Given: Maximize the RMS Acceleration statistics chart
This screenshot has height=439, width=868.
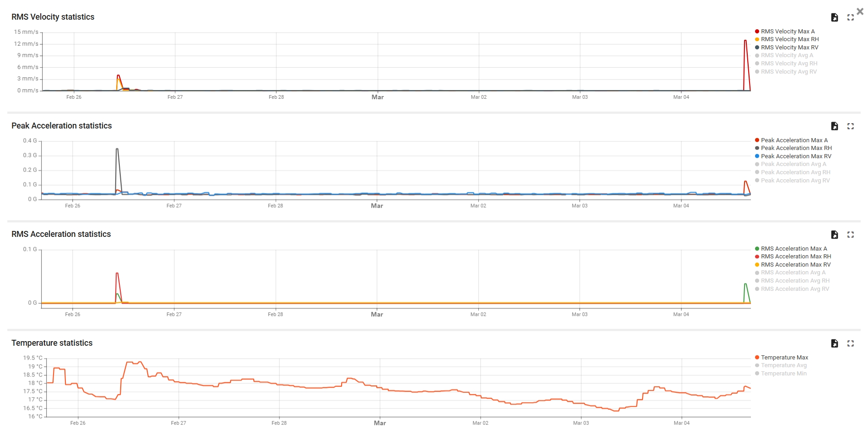Looking at the screenshot, I should coord(850,235).
